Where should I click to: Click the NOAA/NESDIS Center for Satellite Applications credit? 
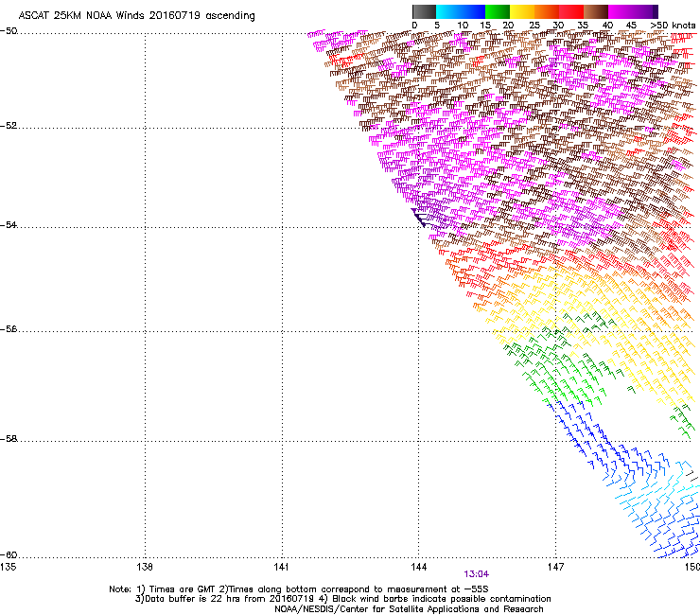point(409,609)
